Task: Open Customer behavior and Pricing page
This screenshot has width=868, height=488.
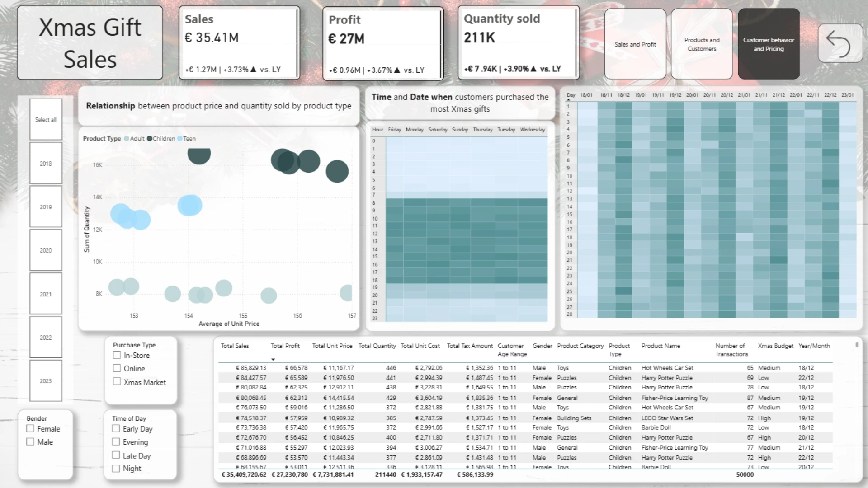Action: click(769, 44)
